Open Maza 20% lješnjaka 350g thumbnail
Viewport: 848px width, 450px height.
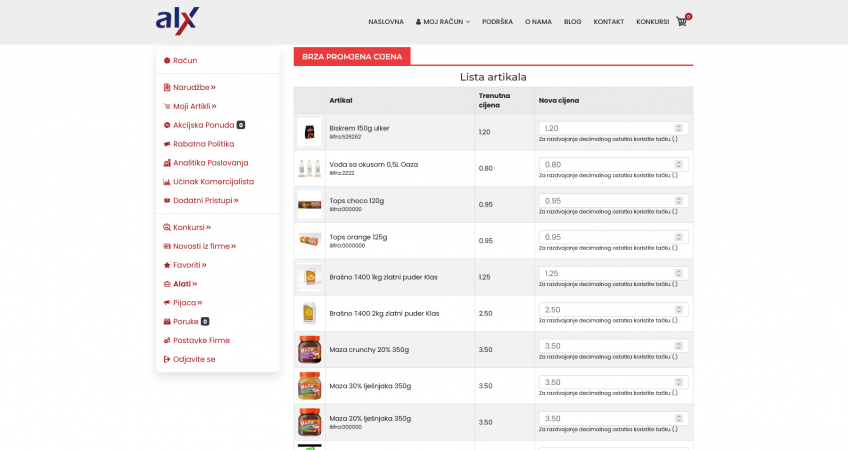point(309,422)
